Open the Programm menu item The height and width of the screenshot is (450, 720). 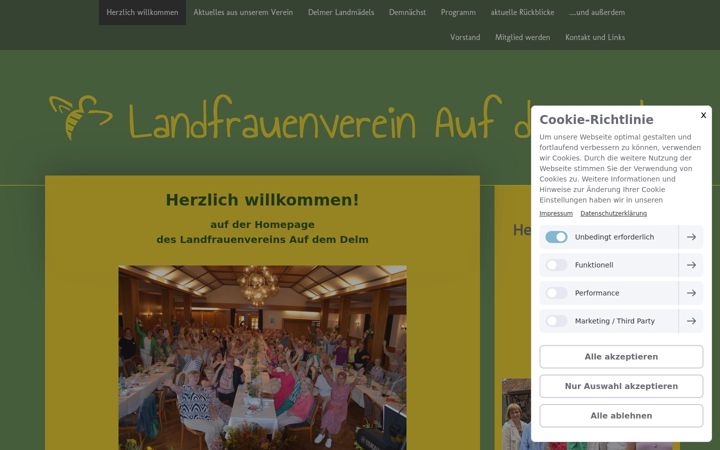coord(458,12)
